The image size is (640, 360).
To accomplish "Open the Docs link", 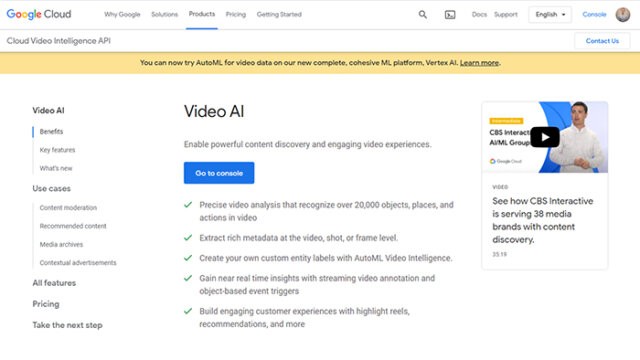I will point(479,14).
